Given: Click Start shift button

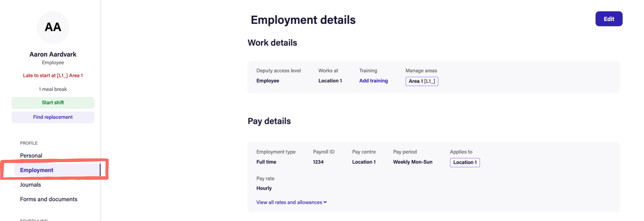Looking at the screenshot, I should (53, 102).
